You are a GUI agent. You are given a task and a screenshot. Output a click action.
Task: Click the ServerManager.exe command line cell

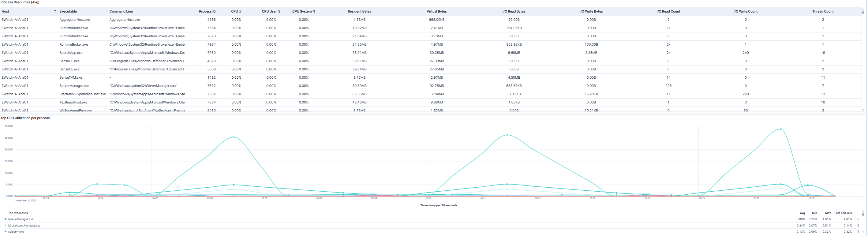tap(143, 86)
